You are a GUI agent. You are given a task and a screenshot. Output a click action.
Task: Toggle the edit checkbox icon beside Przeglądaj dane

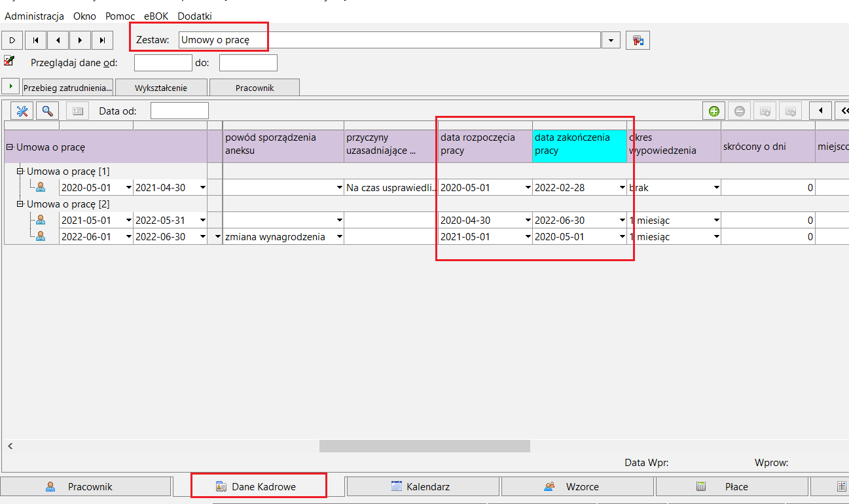(9, 61)
